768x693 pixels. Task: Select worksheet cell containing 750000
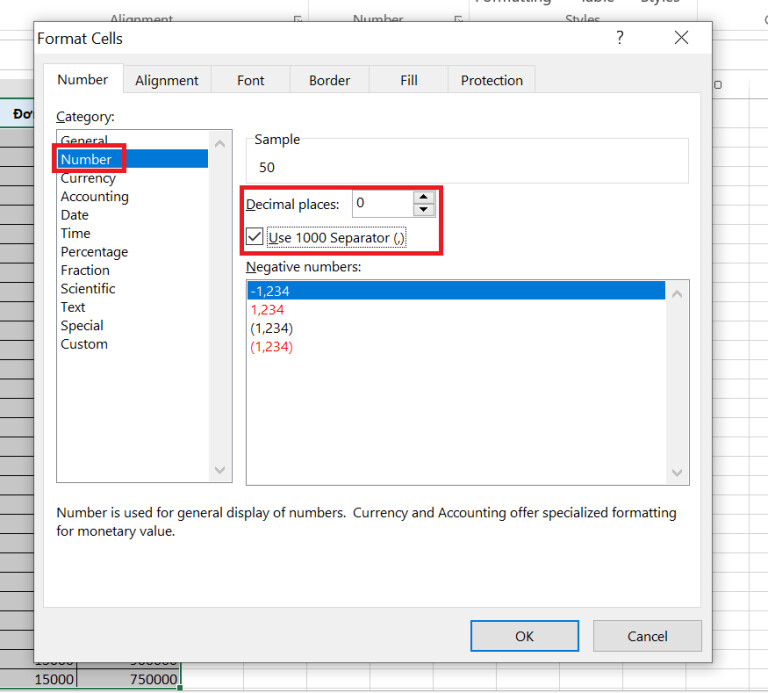point(129,679)
